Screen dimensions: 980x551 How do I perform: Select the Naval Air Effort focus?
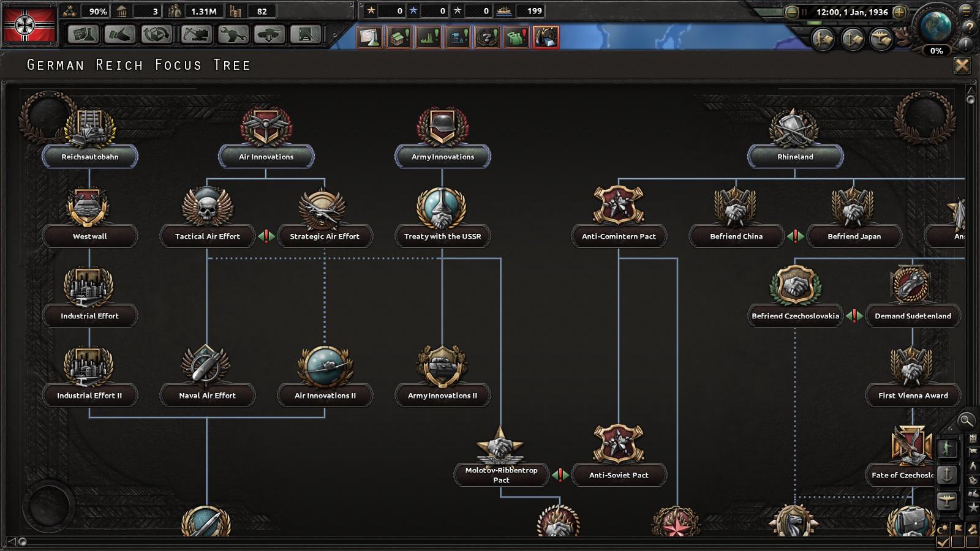(208, 395)
